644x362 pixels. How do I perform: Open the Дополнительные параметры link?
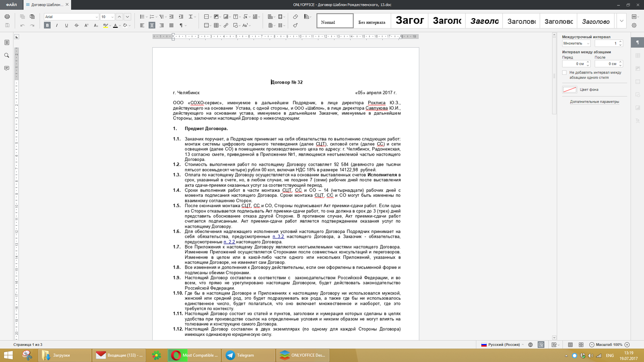594,102
